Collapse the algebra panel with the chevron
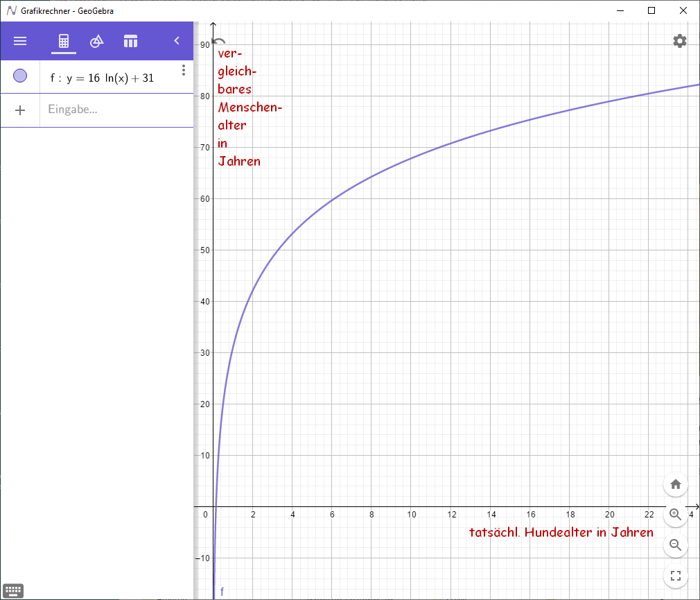This screenshot has height=600, width=700. [x=177, y=41]
